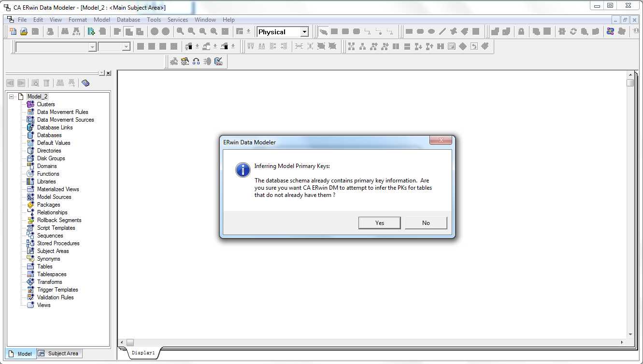
Task: Click No in the ERwin dialog
Action: tap(426, 223)
